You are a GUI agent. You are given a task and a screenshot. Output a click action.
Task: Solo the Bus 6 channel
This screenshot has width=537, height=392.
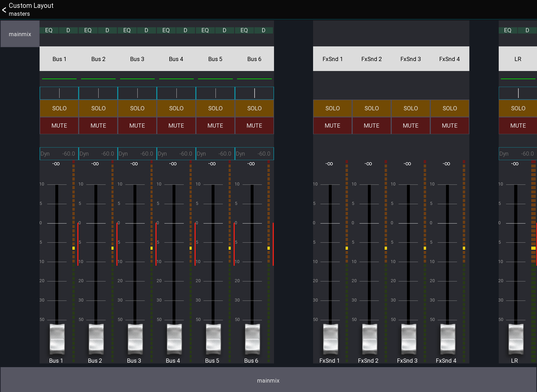click(254, 108)
